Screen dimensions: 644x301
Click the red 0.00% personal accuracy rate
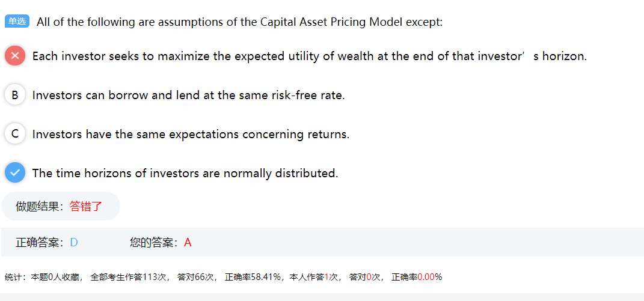tap(429, 277)
